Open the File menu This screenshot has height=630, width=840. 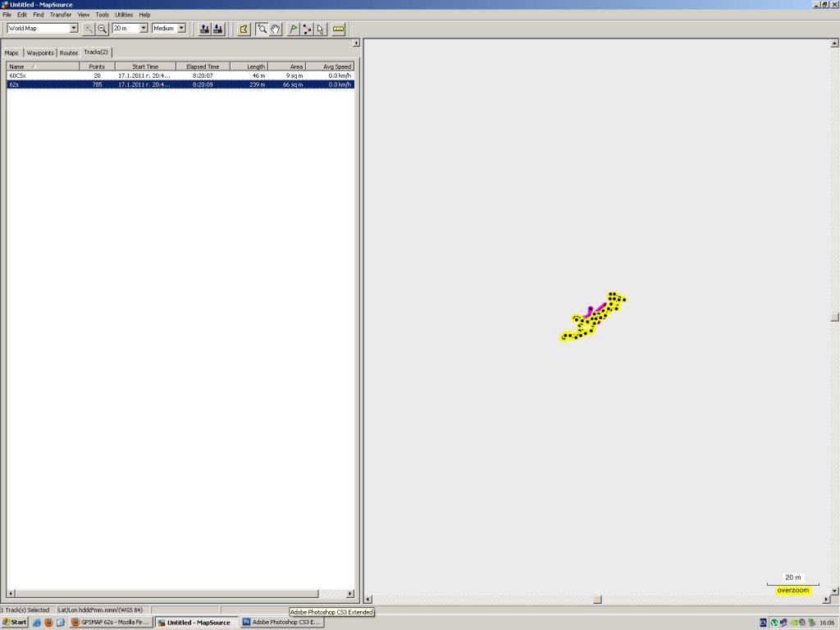pos(7,15)
